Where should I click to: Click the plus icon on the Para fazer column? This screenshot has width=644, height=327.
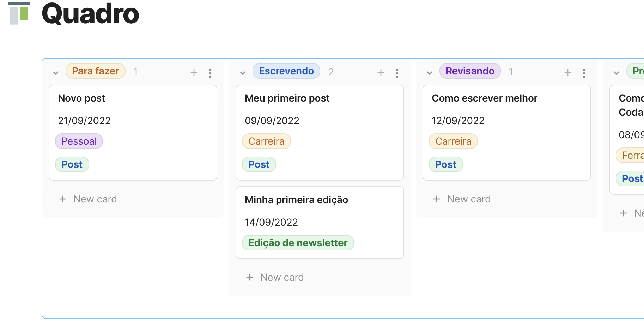[x=194, y=73]
